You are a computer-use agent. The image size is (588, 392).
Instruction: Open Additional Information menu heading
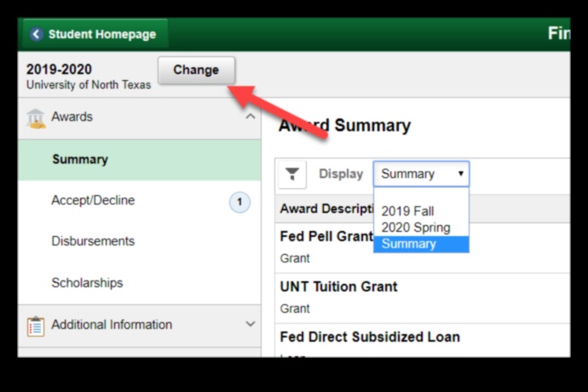coord(112,325)
